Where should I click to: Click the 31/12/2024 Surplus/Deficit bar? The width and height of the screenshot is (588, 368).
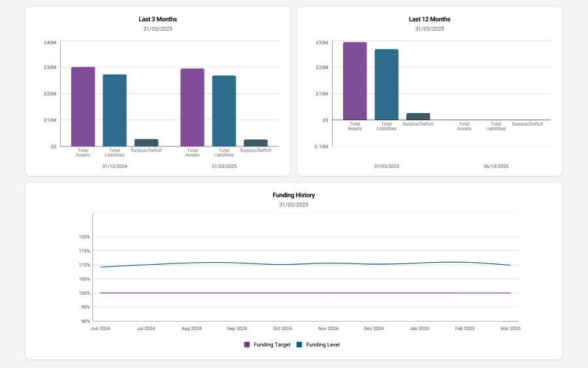point(146,142)
